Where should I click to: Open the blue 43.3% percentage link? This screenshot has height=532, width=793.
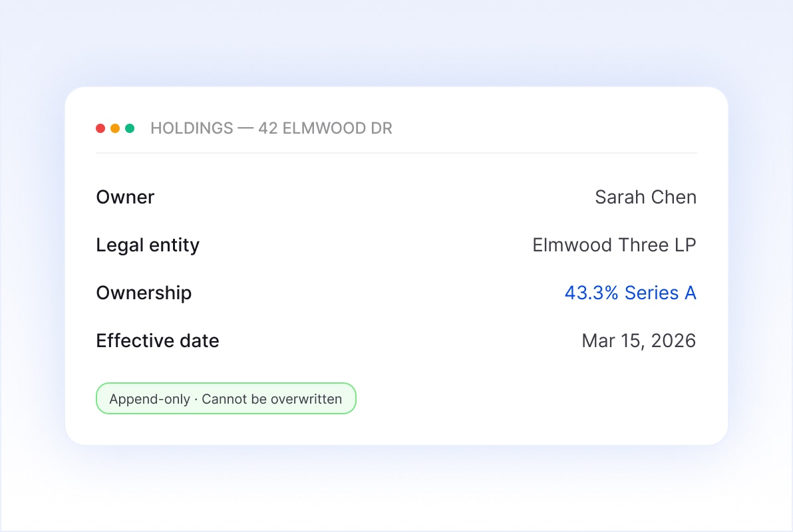(592, 293)
